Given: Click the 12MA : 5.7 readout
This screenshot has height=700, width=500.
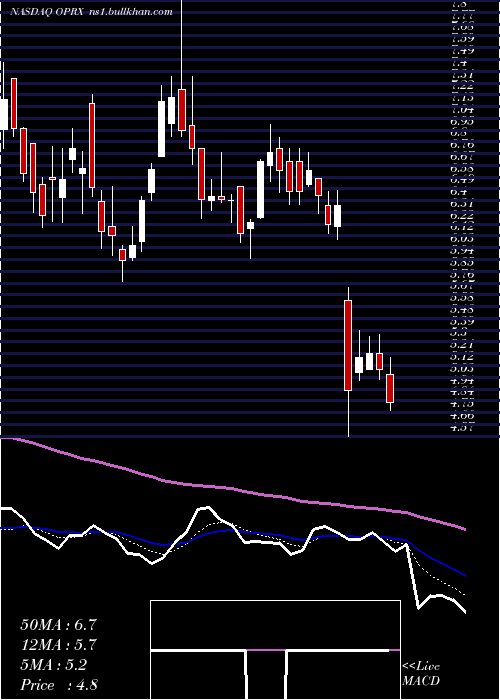Looking at the screenshot, I should pos(58,645).
